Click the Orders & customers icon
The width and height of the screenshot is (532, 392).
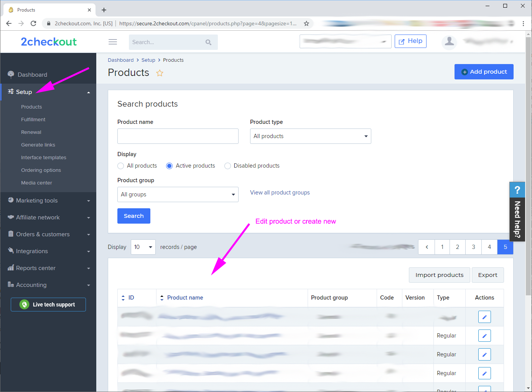tap(11, 234)
